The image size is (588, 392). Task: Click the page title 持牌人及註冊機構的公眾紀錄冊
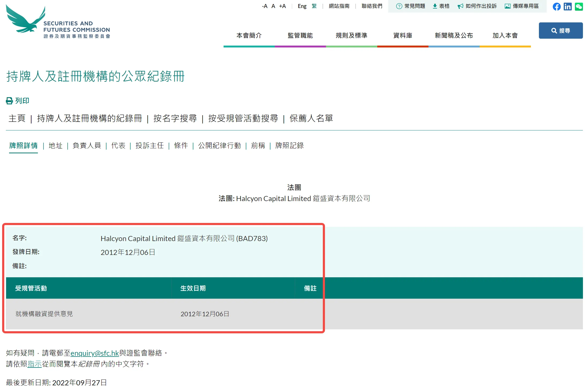[95, 76]
